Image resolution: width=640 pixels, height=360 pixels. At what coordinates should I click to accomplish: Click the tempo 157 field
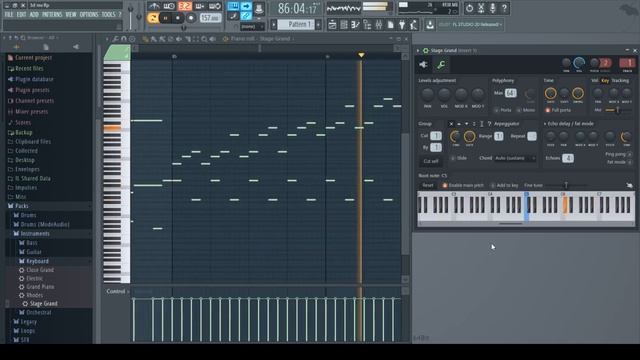pos(211,18)
